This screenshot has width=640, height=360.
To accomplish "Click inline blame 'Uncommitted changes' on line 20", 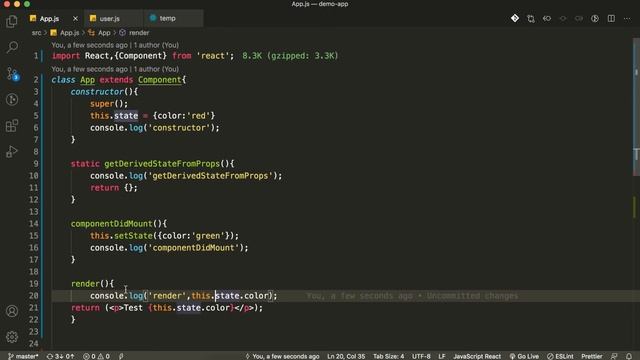I will 472,296.
